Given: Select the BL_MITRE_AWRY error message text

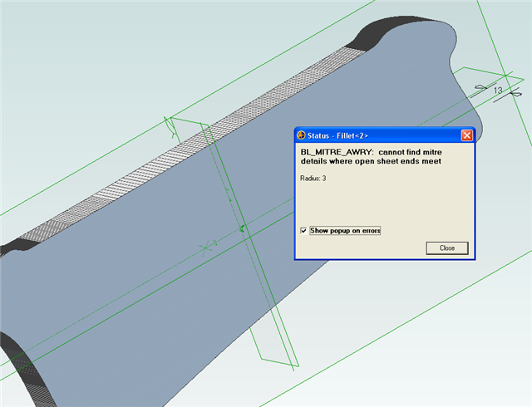Looking at the screenshot, I should 372,157.
